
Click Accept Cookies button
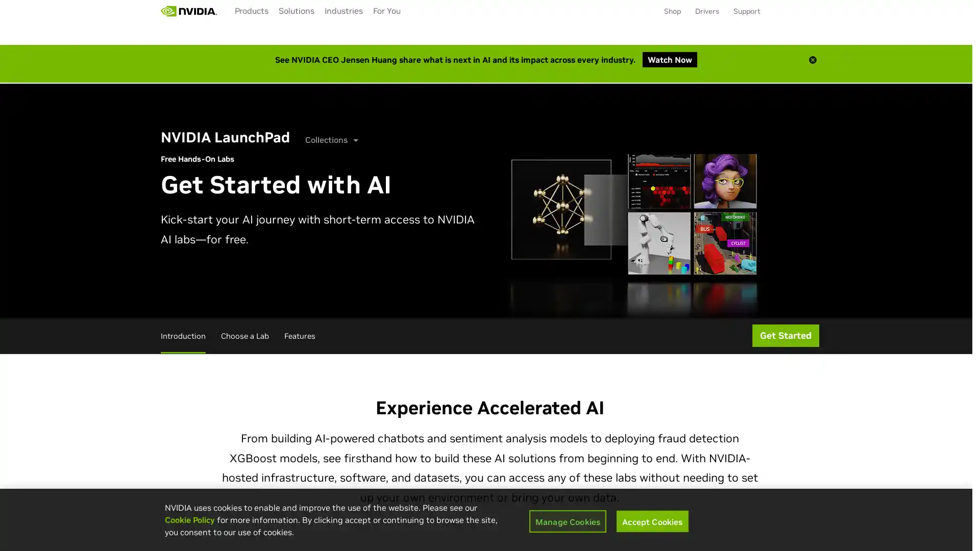[x=652, y=521]
